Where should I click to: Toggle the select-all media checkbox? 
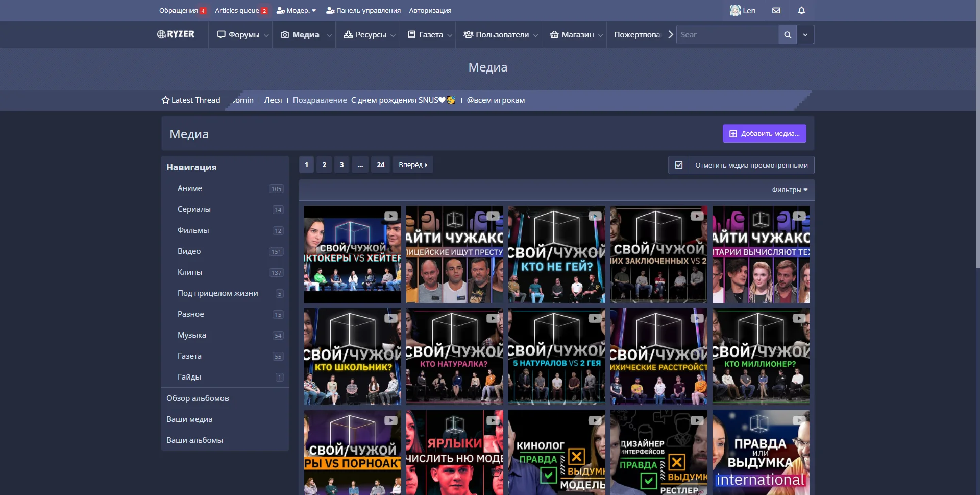pos(678,165)
